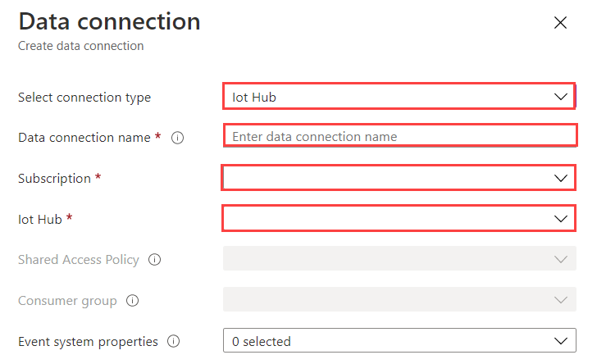Click the 'Create data connection' subtitle
The height and width of the screenshot is (364, 597).
[80, 47]
